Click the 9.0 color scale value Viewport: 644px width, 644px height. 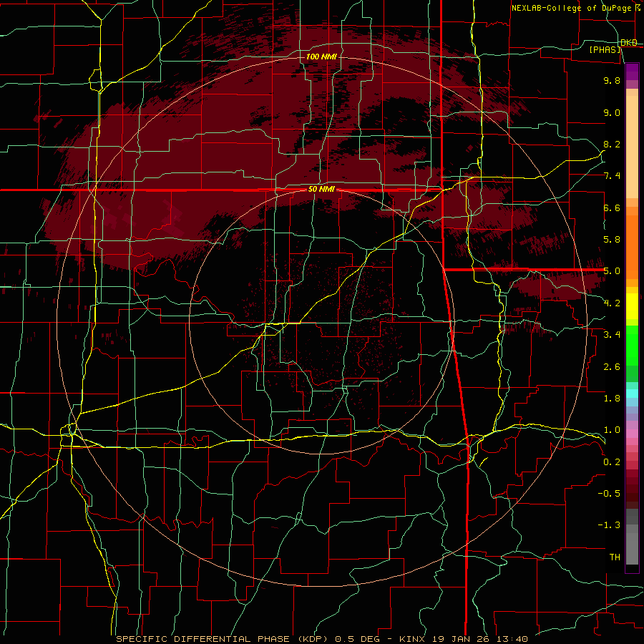[612, 112]
